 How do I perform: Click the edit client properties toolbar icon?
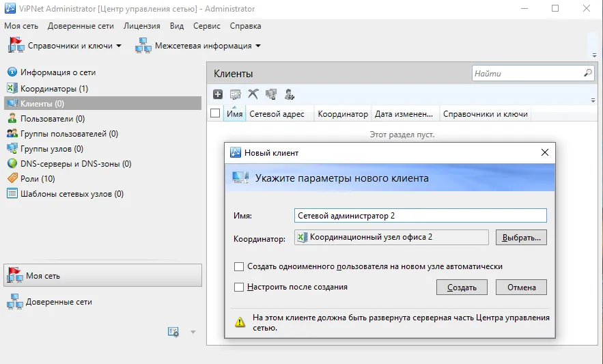[236, 94]
